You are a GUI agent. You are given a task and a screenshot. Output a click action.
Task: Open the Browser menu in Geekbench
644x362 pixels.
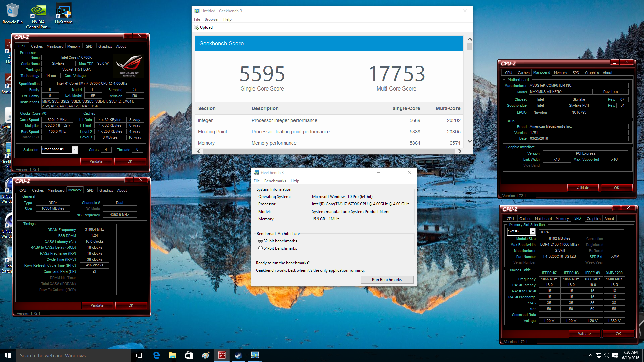pos(212,19)
